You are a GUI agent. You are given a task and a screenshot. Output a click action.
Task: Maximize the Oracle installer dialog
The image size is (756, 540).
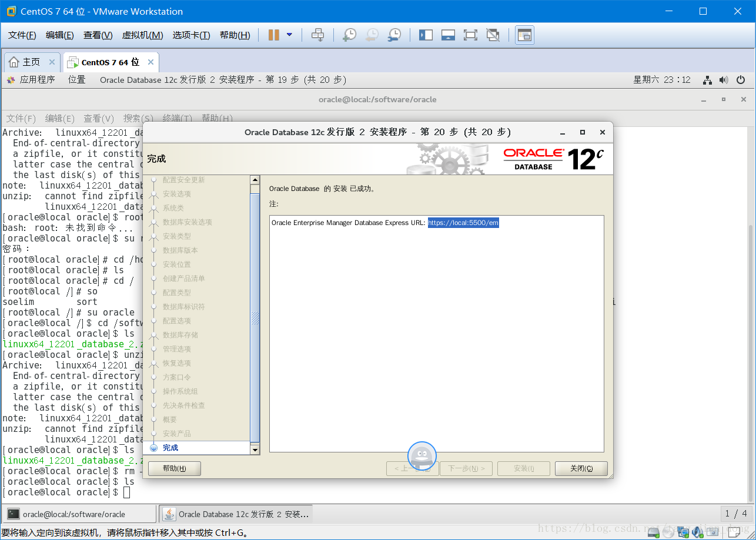click(583, 132)
